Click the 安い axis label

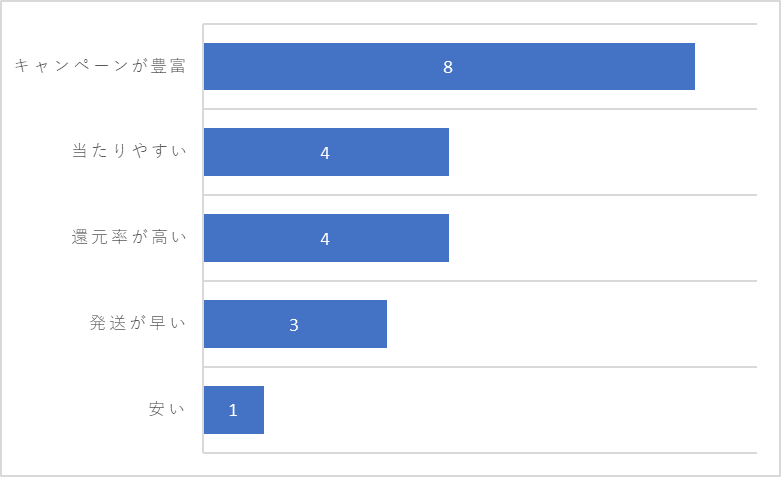coord(167,409)
